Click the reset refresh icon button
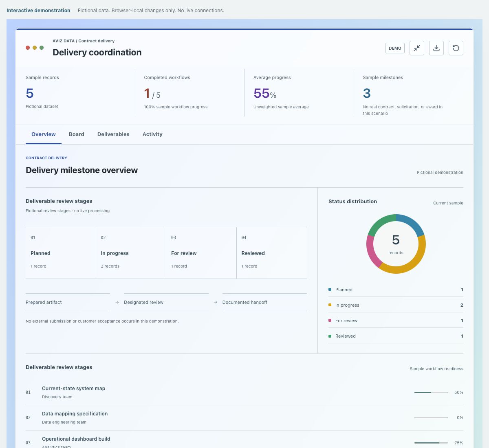Image resolution: width=489 pixels, height=448 pixels. coord(456,48)
